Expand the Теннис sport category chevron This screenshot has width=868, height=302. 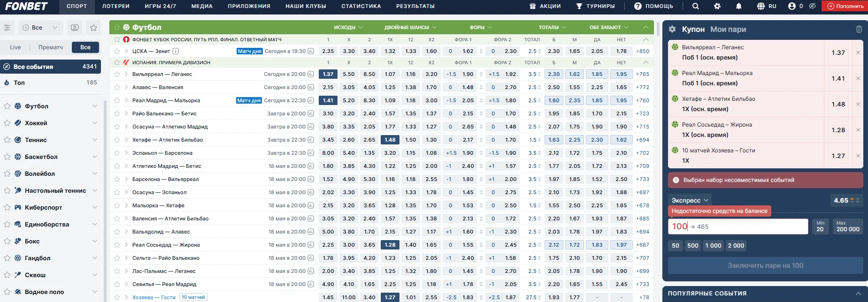pos(95,140)
